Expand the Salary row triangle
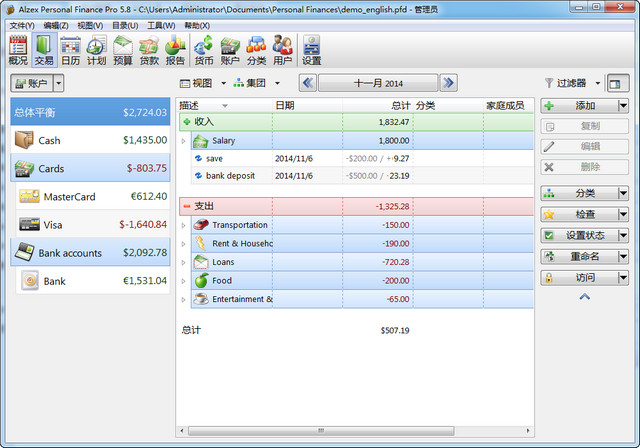640x448 pixels. [x=183, y=141]
